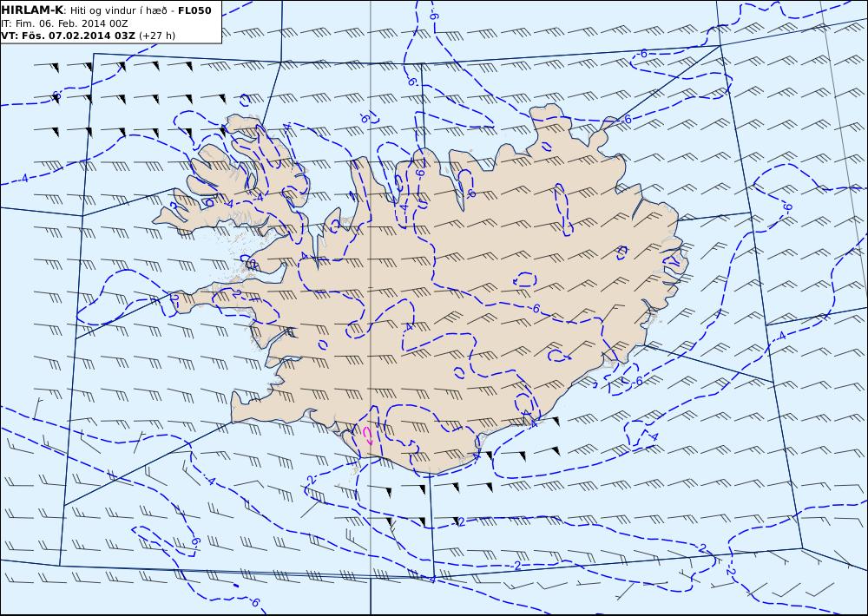This screenshot has width=868, height=616.
Task: Click the valid time 'VT: Fös. 07.02.2014 03Z'
Action: click(x=68, y=36)
